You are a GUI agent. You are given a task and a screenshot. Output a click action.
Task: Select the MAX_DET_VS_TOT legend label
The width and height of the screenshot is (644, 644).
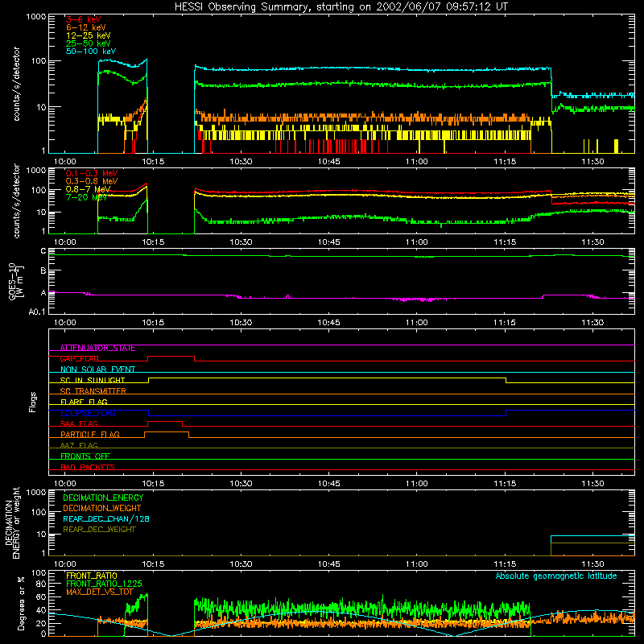tap(100, 592)
